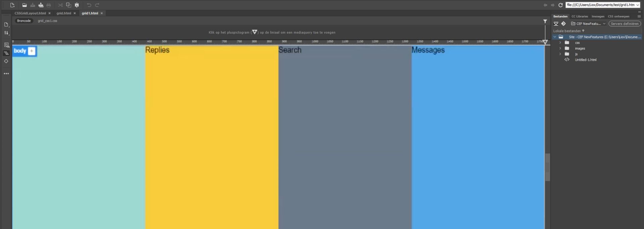Open the Files panel options menu icon
Image resolution: width=644 pixels, height=229 pixels.
pos(639,16)
